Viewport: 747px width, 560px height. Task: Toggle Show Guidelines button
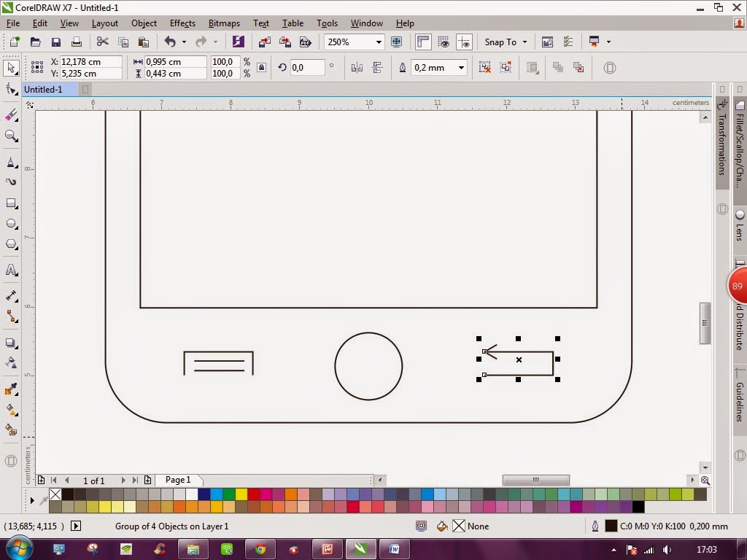[464, 42]
